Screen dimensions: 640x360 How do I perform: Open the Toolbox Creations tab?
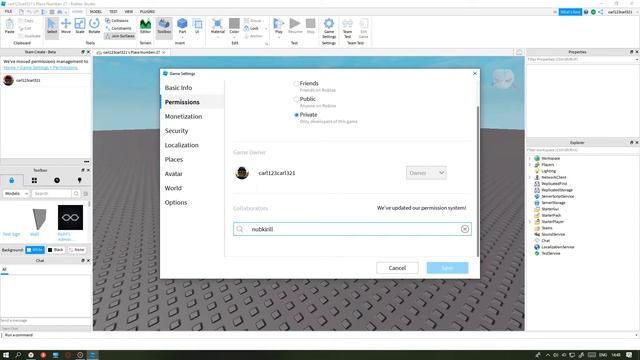click(79, 180)
